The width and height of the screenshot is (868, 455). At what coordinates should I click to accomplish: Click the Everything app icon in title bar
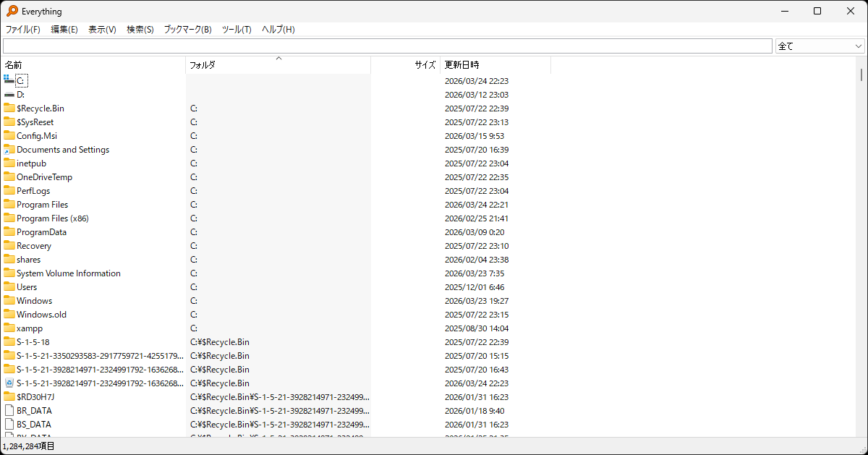12,11
